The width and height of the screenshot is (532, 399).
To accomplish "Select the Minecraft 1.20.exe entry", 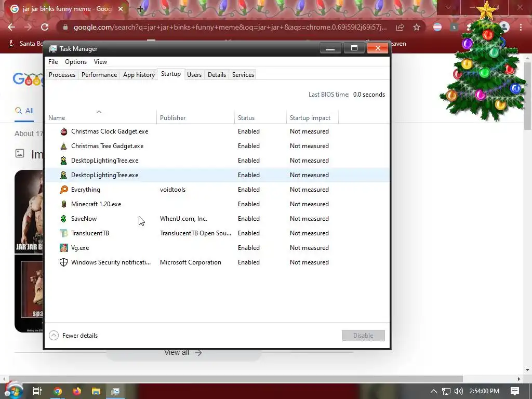I will pyautogui.click(x=217, y=204).
